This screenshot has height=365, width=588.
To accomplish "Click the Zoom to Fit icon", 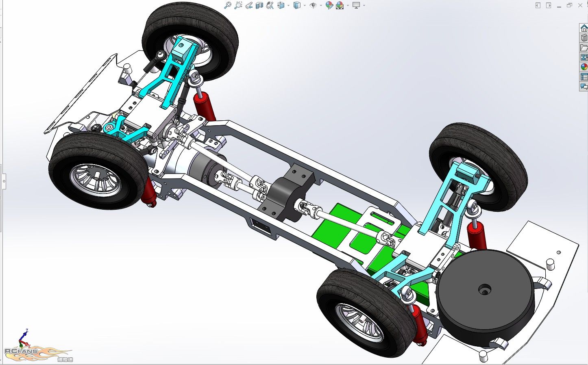I will (x=228, y=5).
